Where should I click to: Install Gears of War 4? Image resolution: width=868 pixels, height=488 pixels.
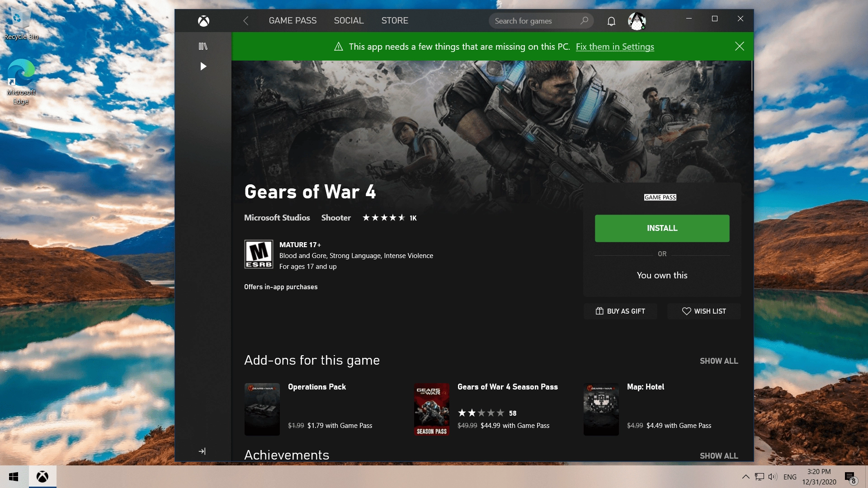tap(662, 228)
